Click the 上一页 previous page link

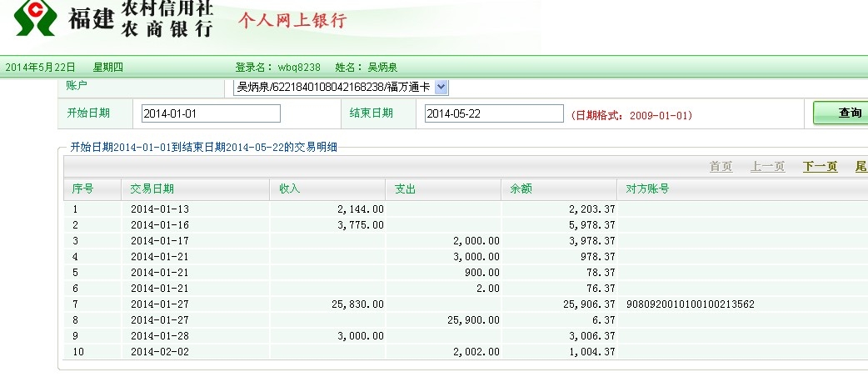point(767,167)
